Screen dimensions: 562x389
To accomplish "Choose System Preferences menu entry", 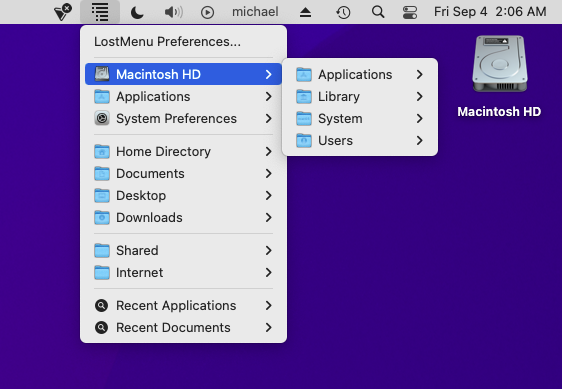I will click(x=183, y=118).
